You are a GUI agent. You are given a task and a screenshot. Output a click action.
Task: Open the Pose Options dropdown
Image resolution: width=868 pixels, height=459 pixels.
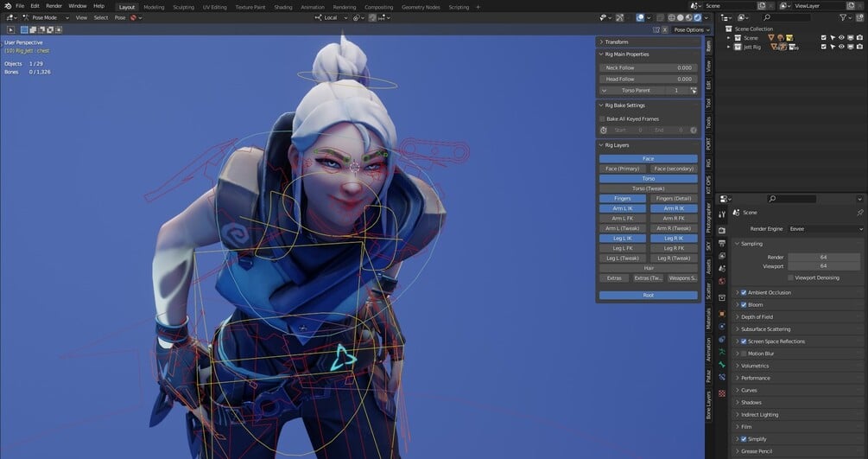click(692, 30)
